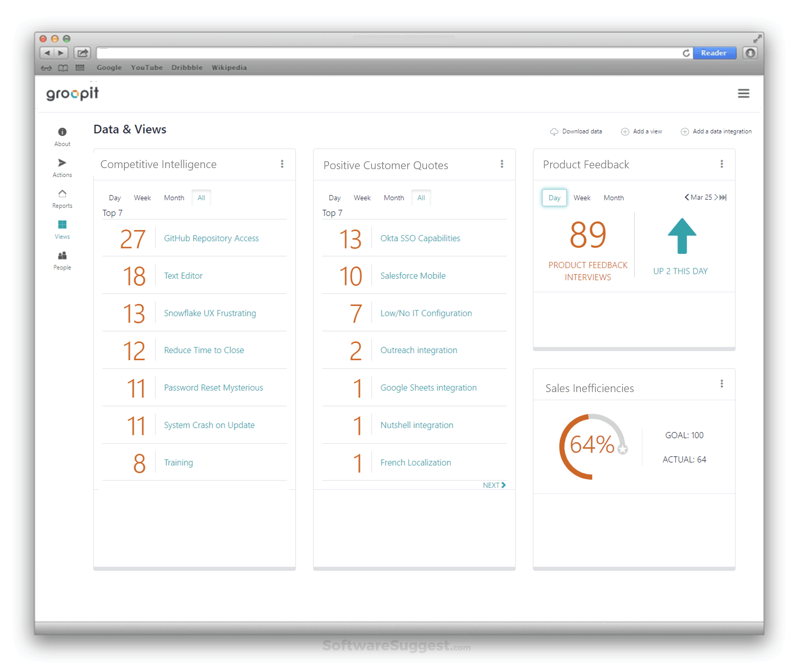This screenshot has width=793, height=672.
Task: Click the hamburger menu icon
Action: pyautogui.click(x=743, y=94)
